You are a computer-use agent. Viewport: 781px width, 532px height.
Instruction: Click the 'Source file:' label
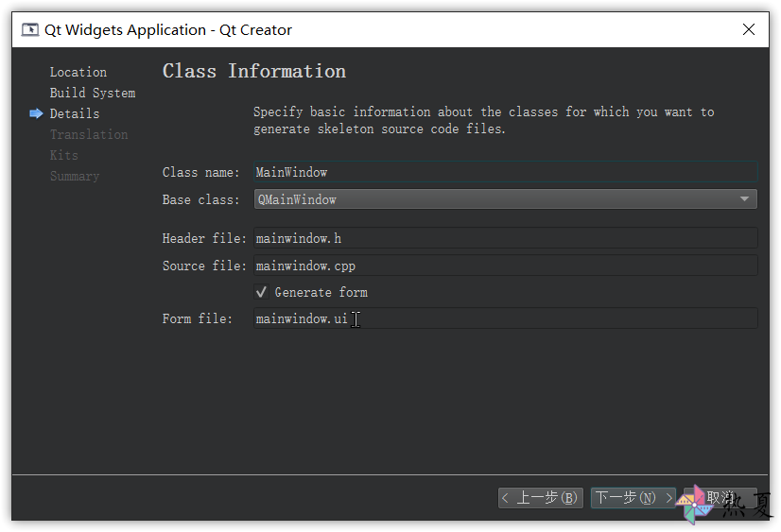[x=204, y=266]
